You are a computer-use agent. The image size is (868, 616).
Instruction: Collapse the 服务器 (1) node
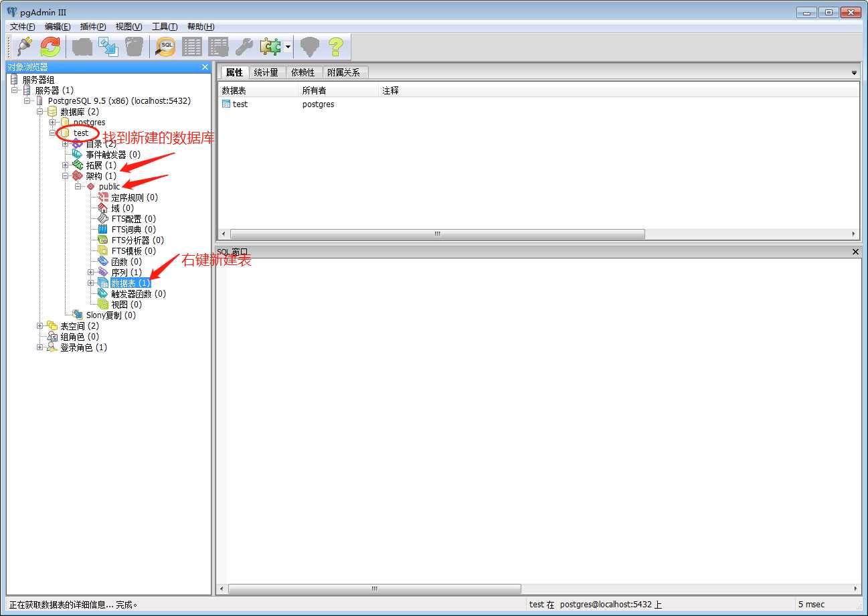pyautogui.click(x=15, y=90)
